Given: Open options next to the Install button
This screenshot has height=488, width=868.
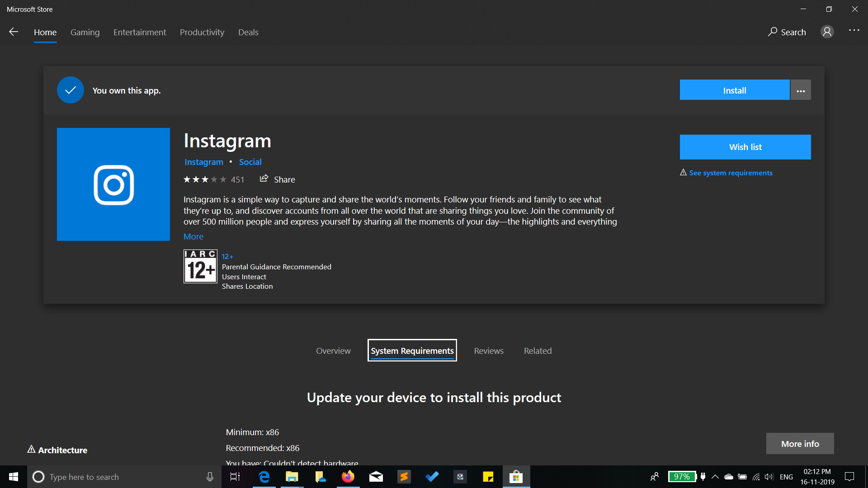Looking at the screenshot, I should 801,90.
